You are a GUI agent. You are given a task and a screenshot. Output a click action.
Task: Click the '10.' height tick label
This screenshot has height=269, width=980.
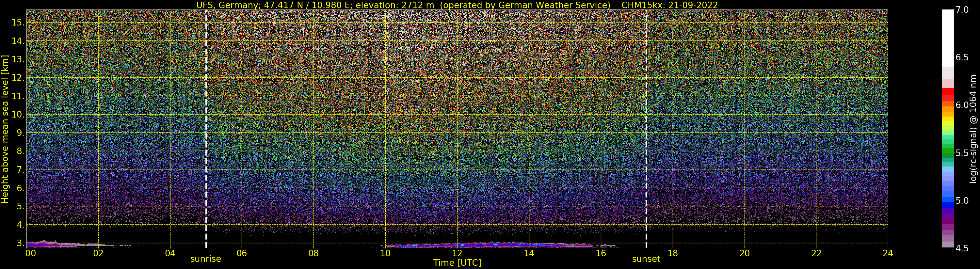18,115
